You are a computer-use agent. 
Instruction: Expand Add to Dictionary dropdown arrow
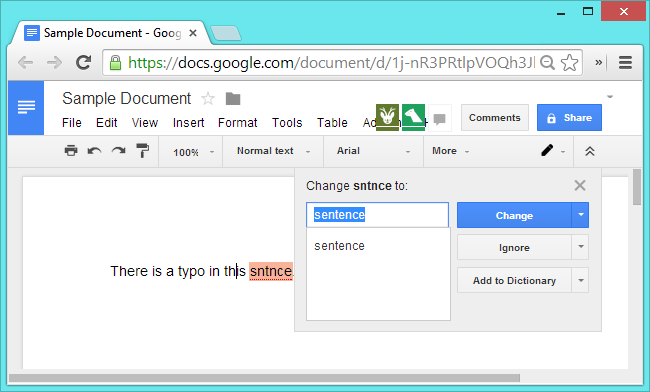click(x=580, y=280)
